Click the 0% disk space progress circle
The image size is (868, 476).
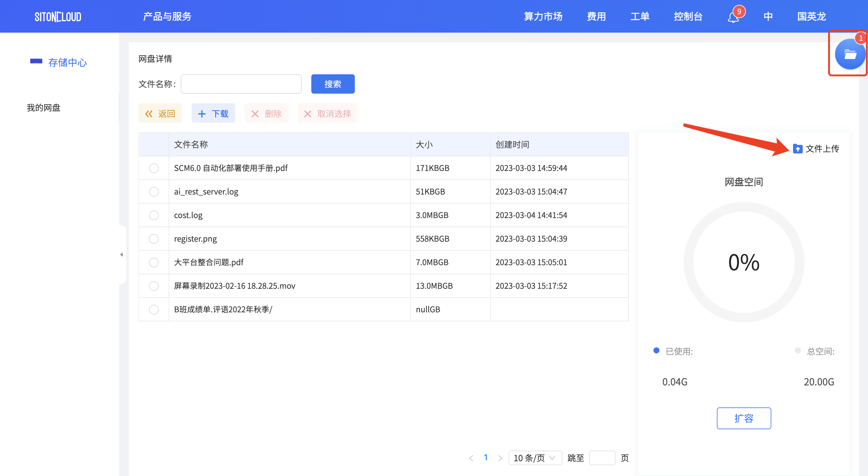[x=744, y=262]
